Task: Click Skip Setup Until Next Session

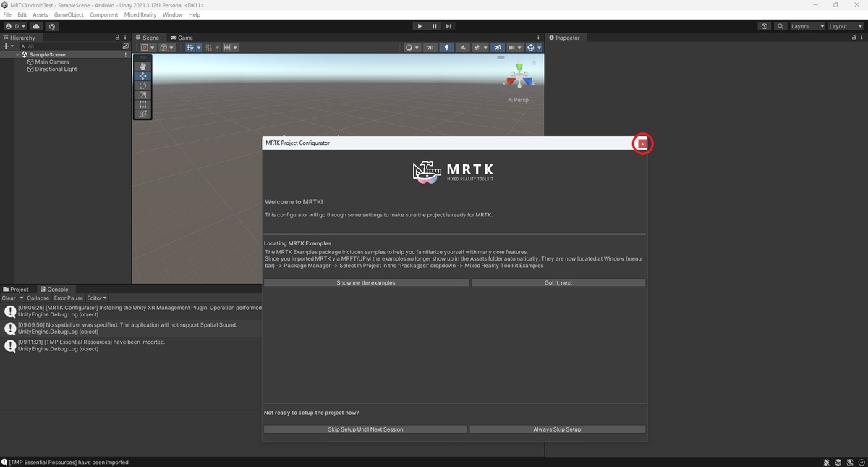Action: pyautogui.click(x=365, y=429)
